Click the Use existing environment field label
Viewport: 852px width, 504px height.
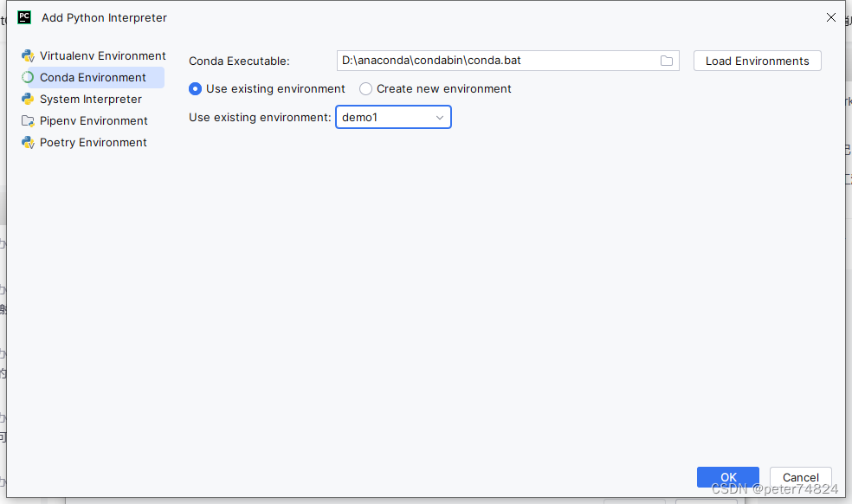pos(260,118)
